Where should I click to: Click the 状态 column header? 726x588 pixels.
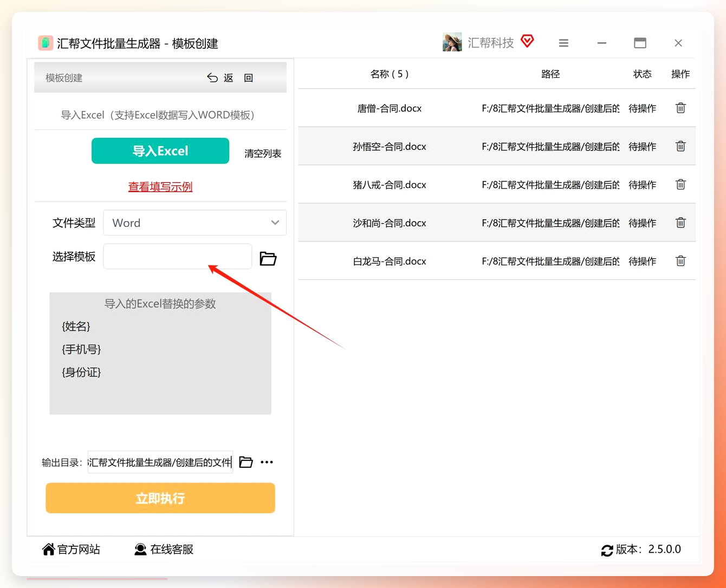tap(643, 74)
